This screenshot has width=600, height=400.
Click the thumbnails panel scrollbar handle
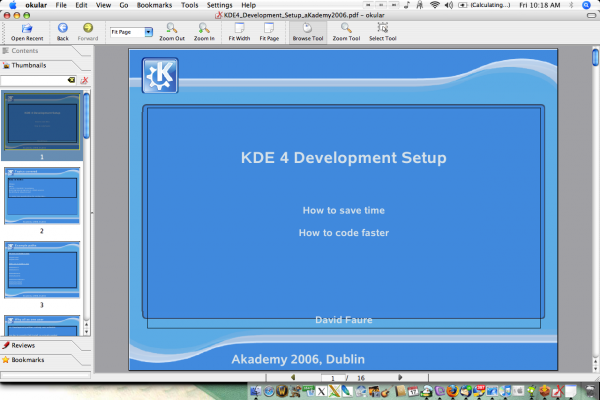click(86, 116)
